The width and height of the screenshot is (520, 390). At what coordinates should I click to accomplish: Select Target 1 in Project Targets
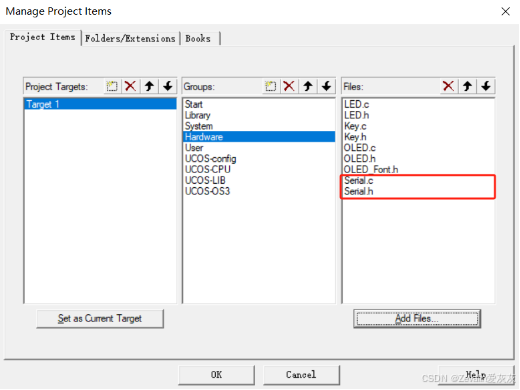tap(100, 104)
